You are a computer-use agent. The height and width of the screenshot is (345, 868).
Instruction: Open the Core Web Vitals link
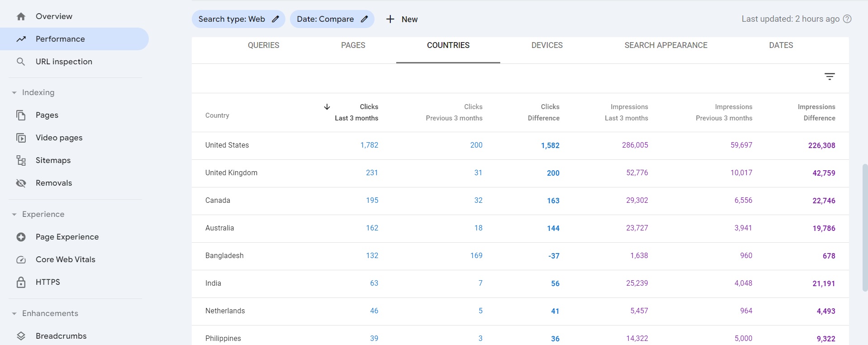coord(66,259)
